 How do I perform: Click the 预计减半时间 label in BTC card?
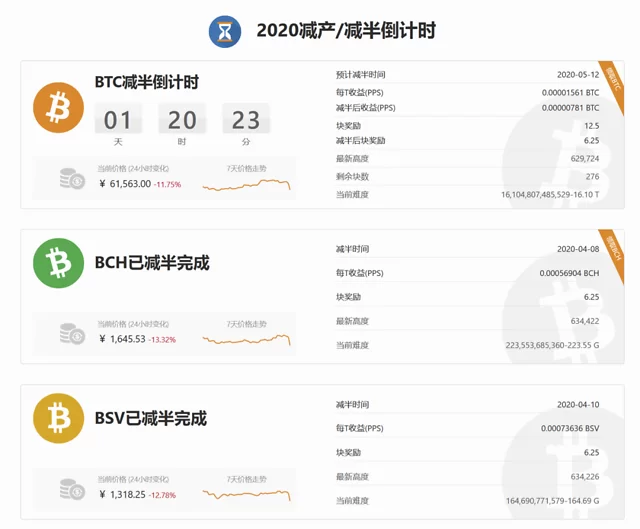[x=360, y=75]
